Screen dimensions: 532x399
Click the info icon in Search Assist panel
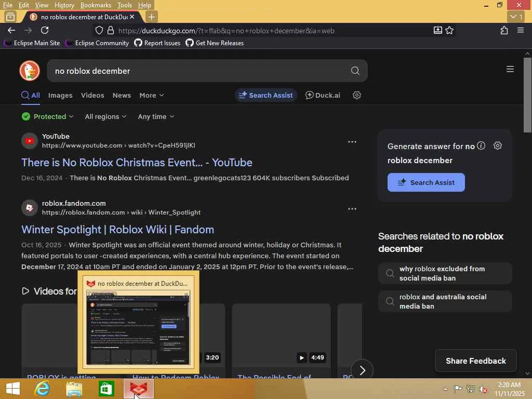481,146
